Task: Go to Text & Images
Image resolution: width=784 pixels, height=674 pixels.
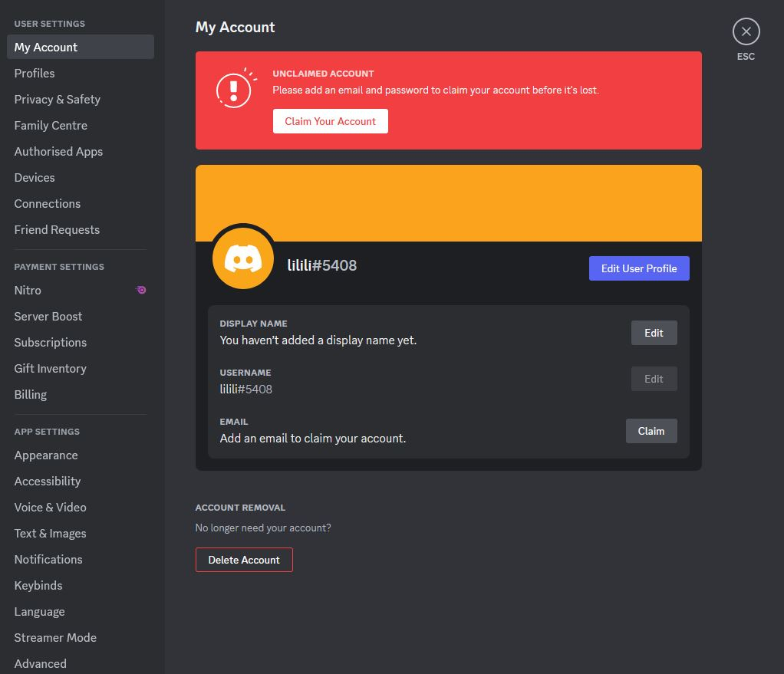Action: pos(81,533)
